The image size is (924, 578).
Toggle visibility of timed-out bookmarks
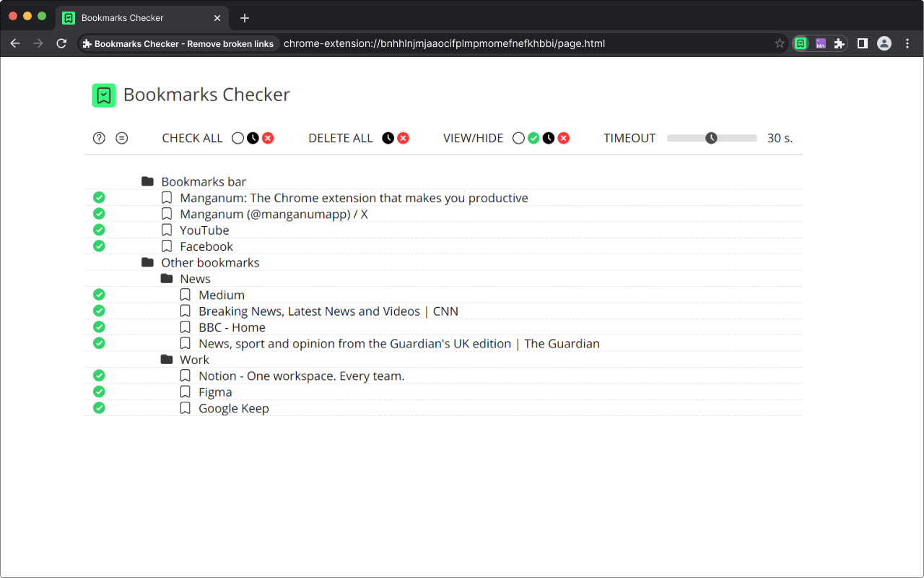tap(549, 138)
